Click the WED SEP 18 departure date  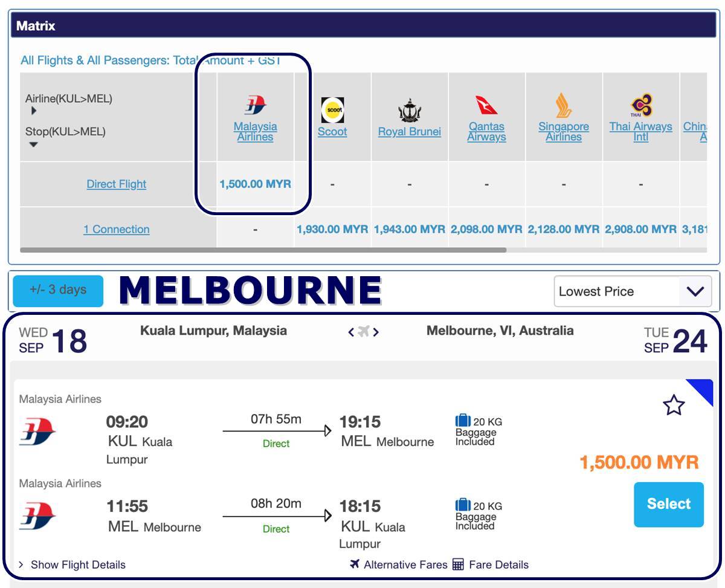click(53, 340)
